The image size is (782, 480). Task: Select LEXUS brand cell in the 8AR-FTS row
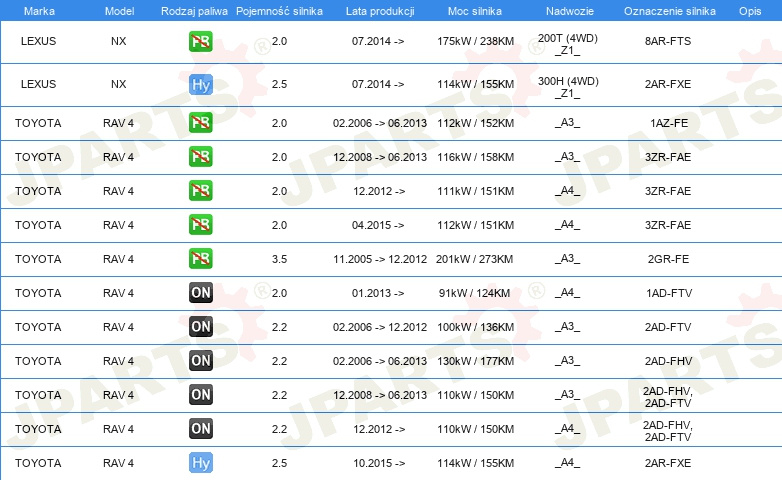38,41
